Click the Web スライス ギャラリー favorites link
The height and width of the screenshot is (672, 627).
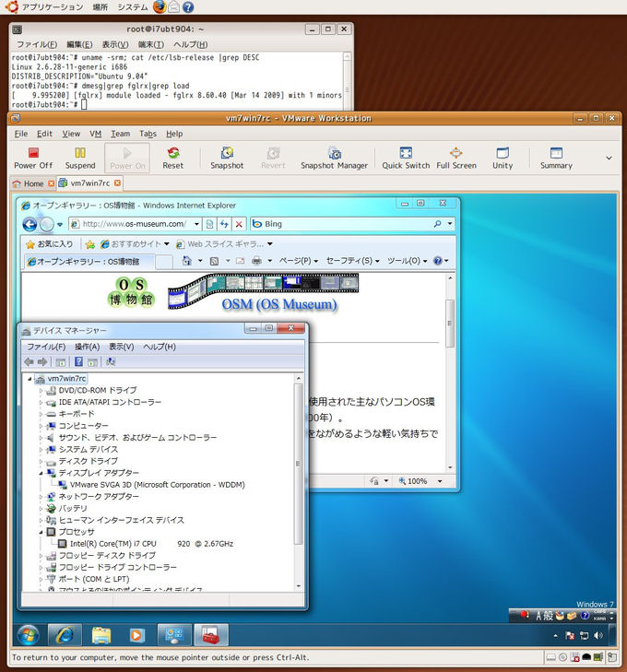[225, 244]
